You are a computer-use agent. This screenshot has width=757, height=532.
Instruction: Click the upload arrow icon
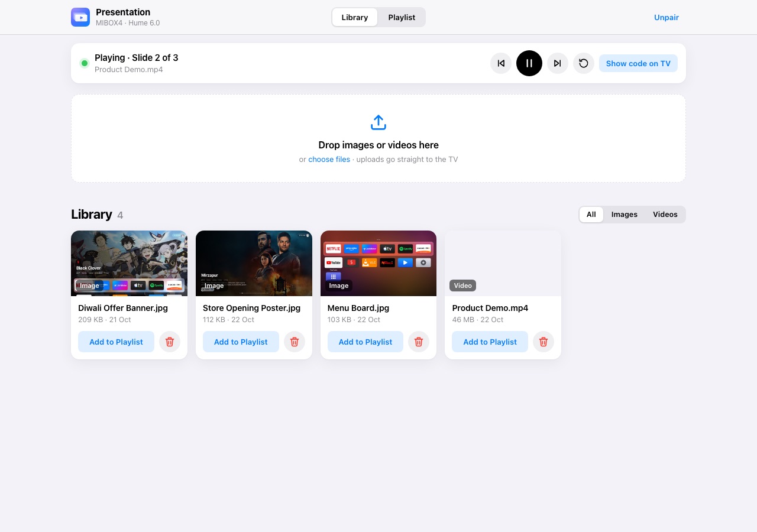point(378,122)
